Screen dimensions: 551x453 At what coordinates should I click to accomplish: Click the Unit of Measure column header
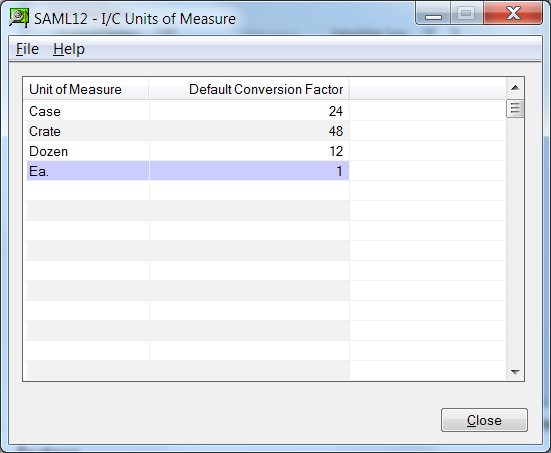pyautogui.click(x=86, y=89)
